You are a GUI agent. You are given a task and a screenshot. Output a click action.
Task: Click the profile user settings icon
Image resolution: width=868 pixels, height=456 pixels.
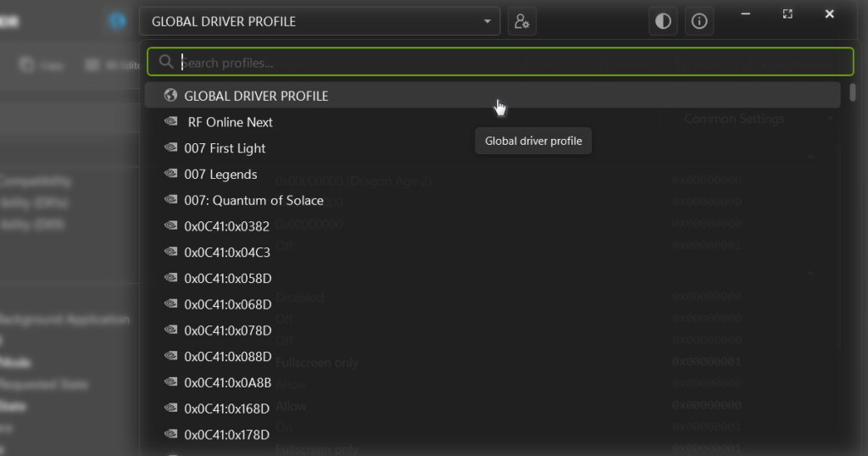[x=521, y=21]
